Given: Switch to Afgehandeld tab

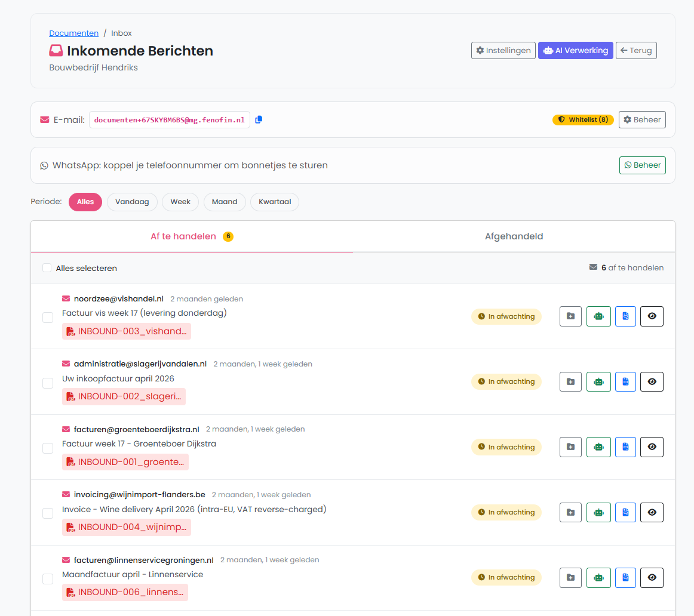Looking at the screenshot, I should coord(514,236).
